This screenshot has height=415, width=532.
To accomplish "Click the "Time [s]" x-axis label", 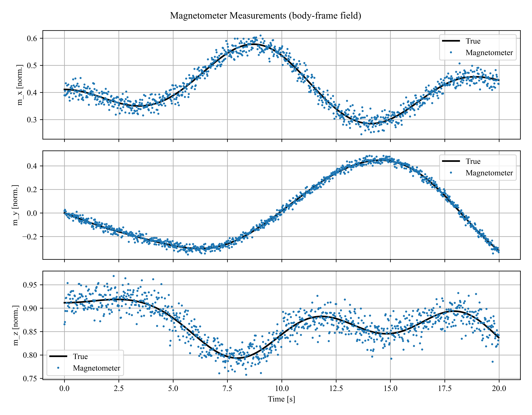I will click(282, 399).
